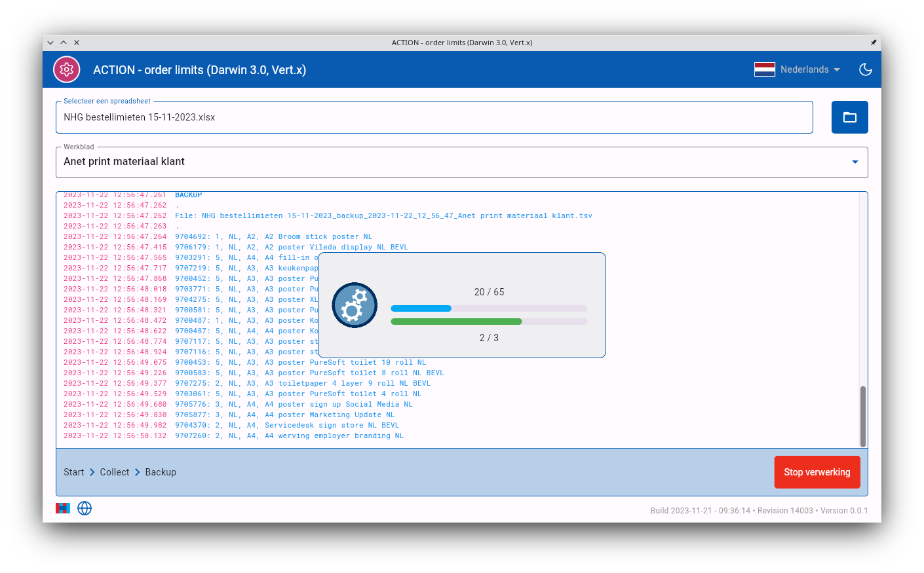Click the pin icon in title bar
This screenshot has width=924, height=573.
coord(873,43)
